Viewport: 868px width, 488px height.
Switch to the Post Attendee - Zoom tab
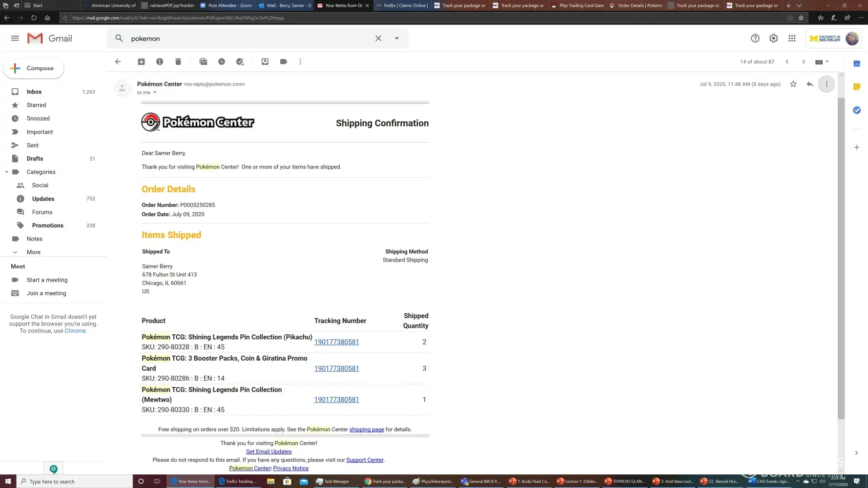(x=226, y=5)
